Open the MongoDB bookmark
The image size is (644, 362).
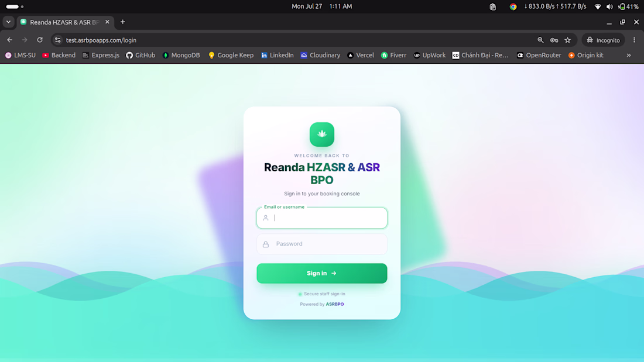click(181, 55)
